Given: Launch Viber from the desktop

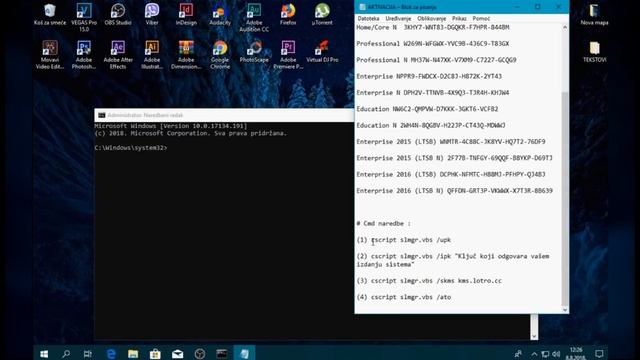Looking at the screenshot, I should pyautogui.click(x=152, y=14).
